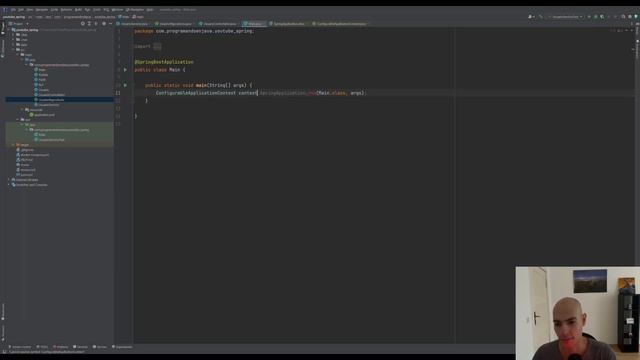This screenshot has height=360, width=640.
Task: Open the View menu
Action: 30,9
